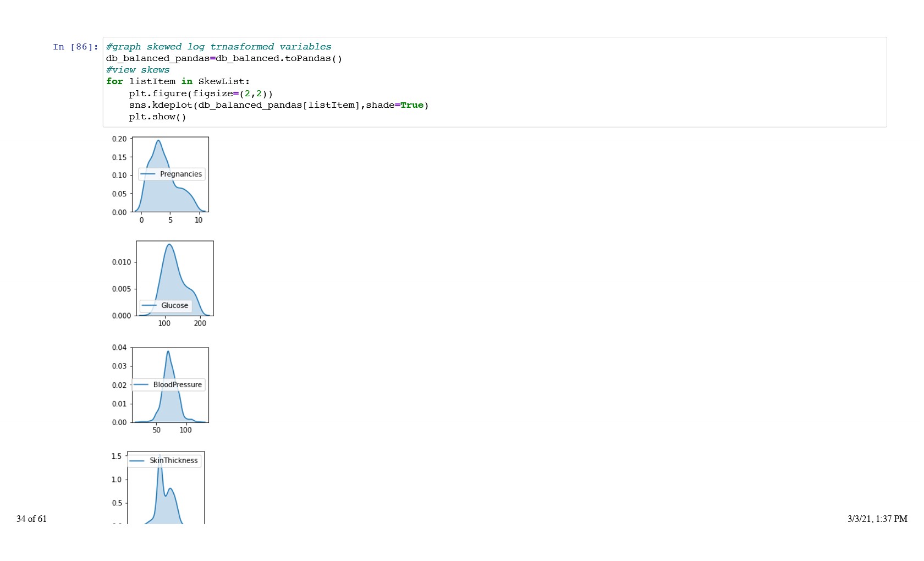Click the plt.show() line
Image resolution: width=924 pixels, height=561 pixels.
click(157, 117)
